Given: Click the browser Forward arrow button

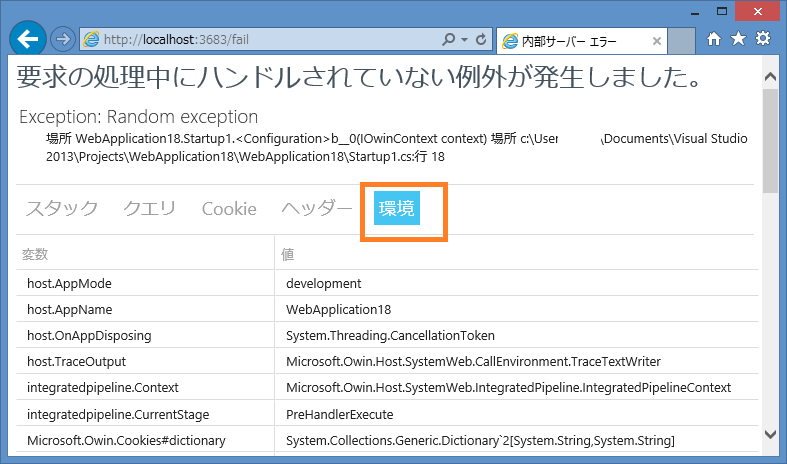Looking at the screenshot, I should (x=63, y=39).
